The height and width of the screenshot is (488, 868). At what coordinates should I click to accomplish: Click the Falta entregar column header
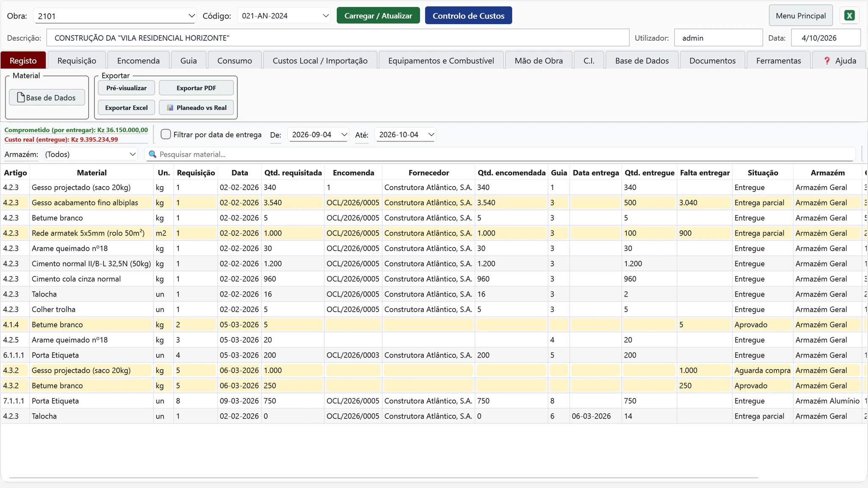(x=705, y=172)
